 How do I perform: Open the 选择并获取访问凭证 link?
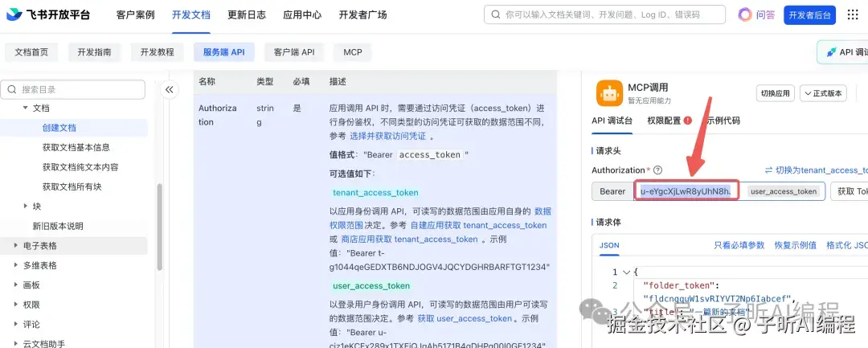point(387,136)
